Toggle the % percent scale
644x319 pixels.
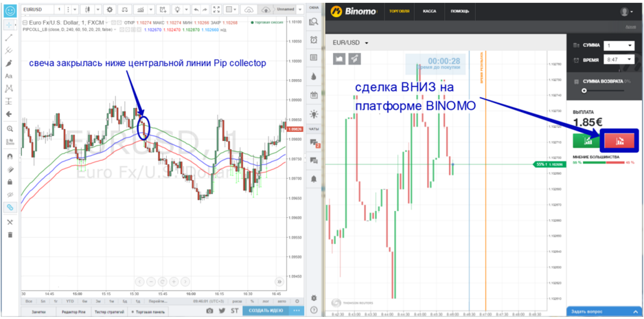coord(251,301)
